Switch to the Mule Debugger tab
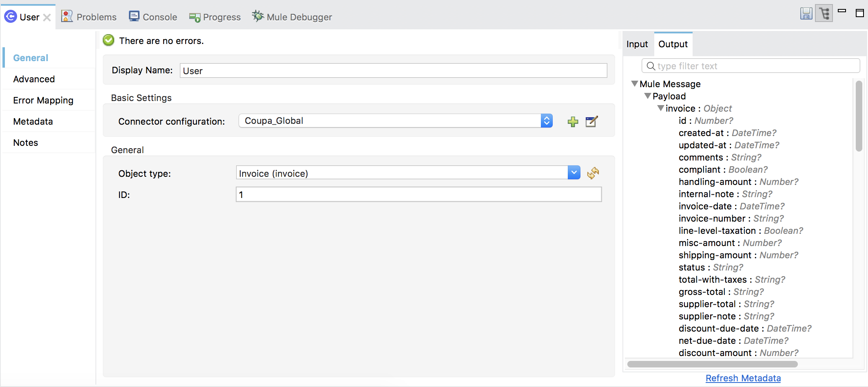This screenshot has width=868, height=387. [x=292, y=17]
